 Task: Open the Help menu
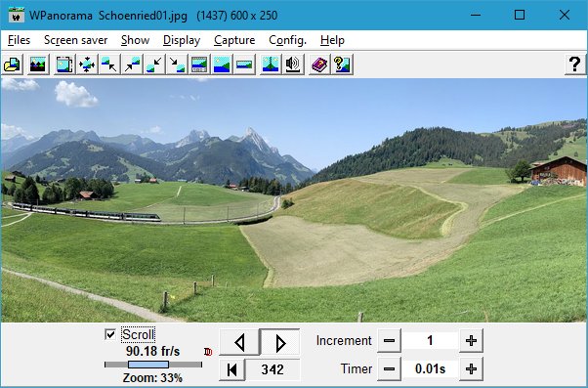[332, 40]
